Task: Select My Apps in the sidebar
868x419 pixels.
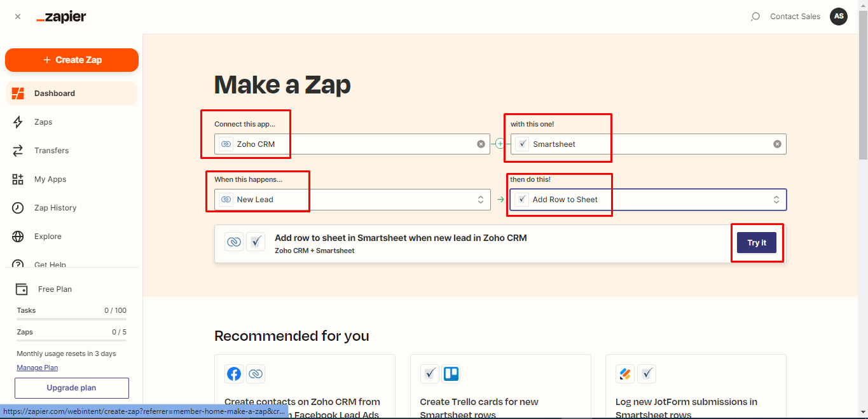Action: coord(71,179)
